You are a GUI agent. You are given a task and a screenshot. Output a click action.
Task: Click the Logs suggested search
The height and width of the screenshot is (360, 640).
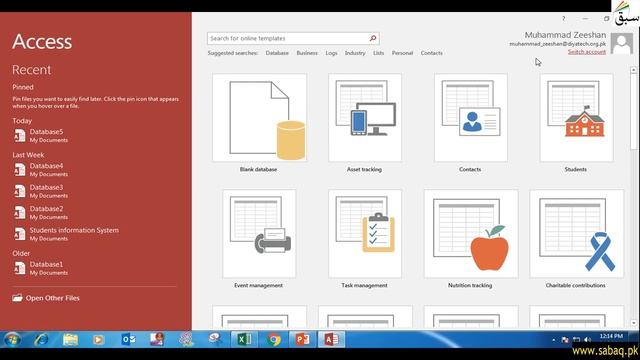pos(331,53)
